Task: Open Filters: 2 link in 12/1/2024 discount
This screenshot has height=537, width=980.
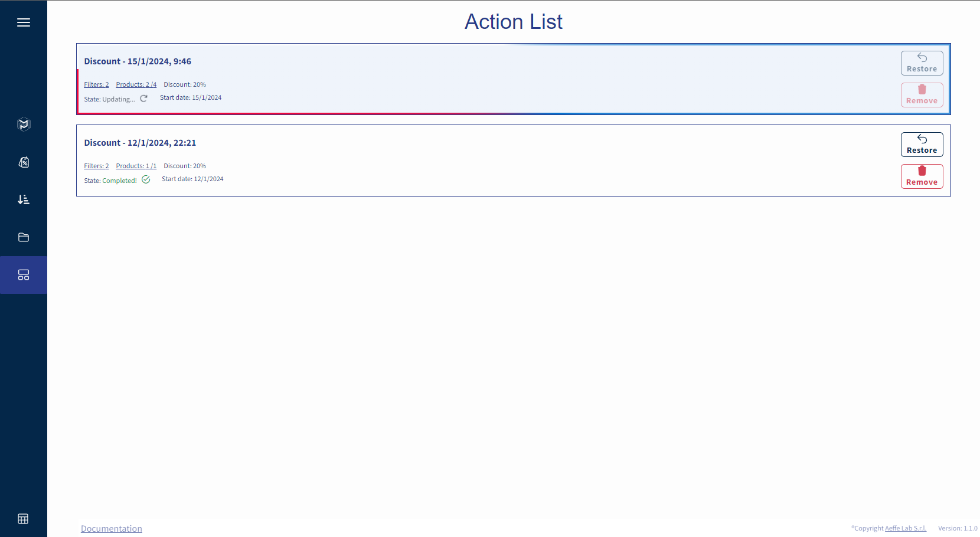Action: point(96,166)
